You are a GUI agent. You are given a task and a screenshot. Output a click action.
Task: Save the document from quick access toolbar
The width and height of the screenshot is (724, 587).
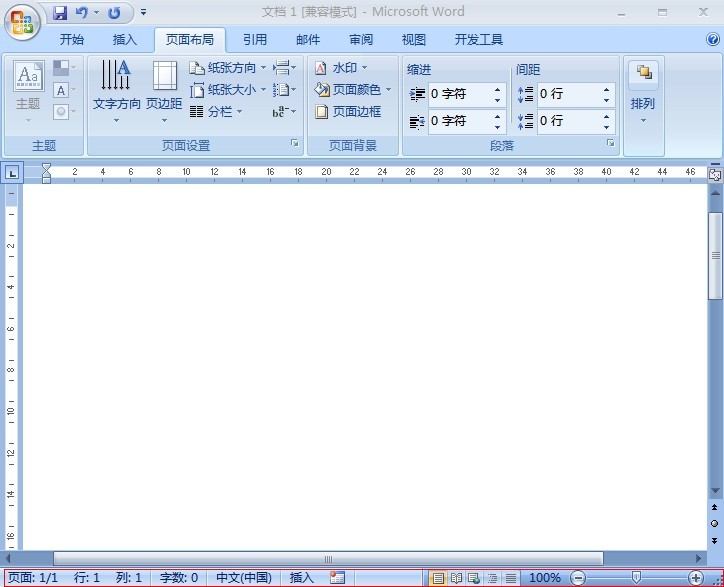point(60,12)
